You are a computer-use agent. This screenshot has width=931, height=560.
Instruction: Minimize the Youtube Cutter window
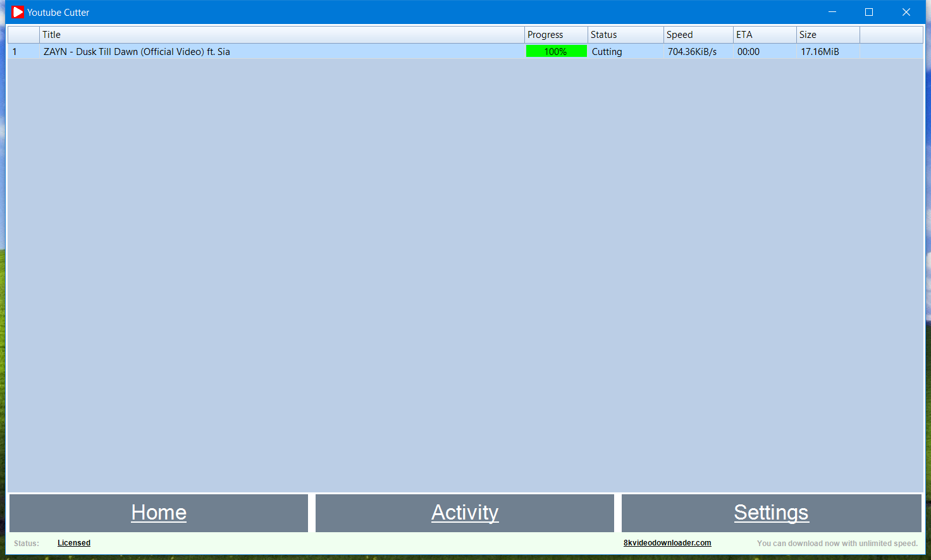[832, 12]
